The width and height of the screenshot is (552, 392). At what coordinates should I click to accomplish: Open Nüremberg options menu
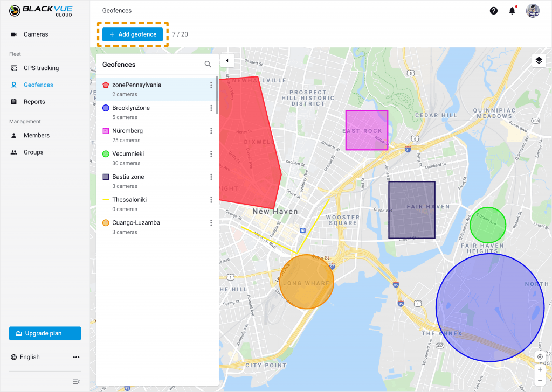pyautogui.click(x=211, y=131)
